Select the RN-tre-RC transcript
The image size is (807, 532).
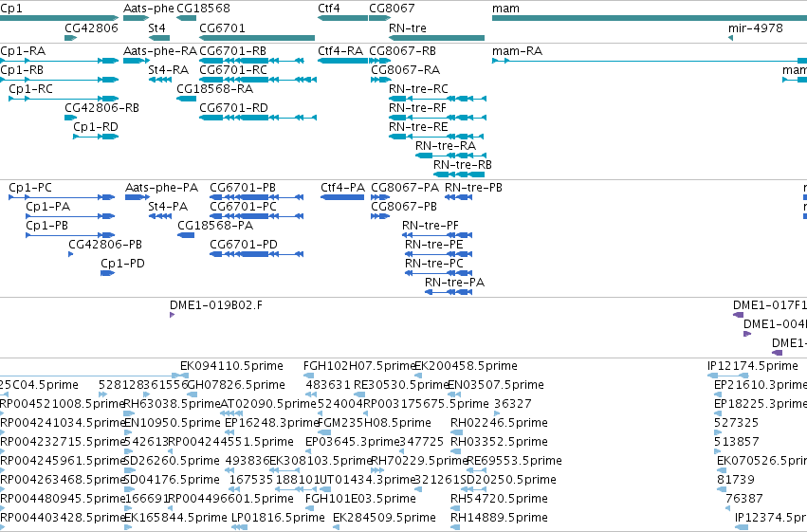point(437,99)
